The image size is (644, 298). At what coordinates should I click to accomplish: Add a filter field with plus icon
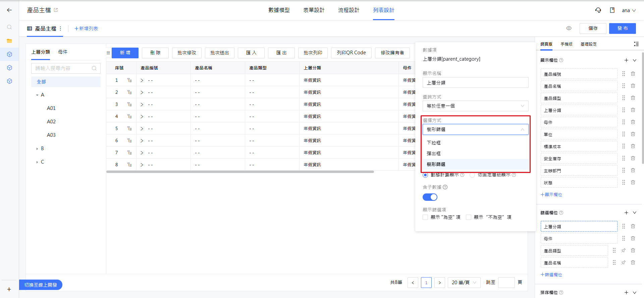point(626,213)
